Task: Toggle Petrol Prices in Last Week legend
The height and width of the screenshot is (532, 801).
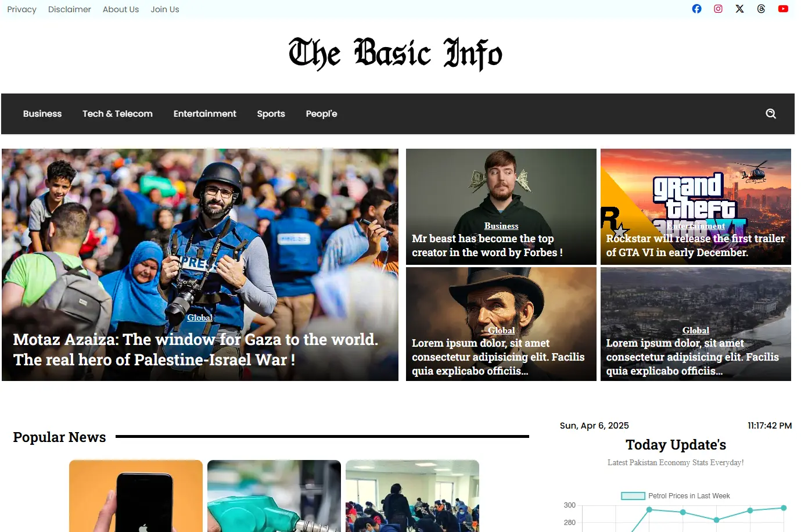Action: 676,496
